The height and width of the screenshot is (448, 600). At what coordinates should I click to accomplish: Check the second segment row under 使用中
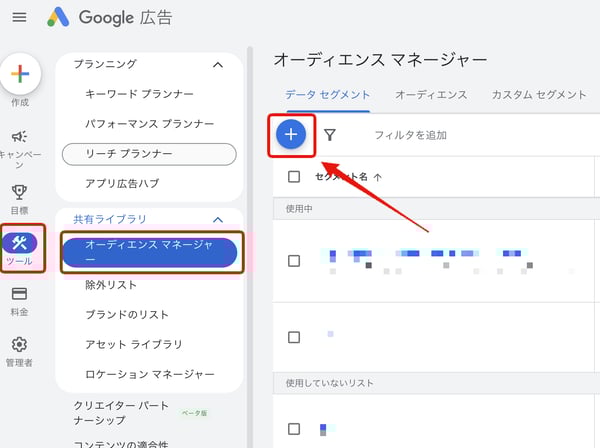[x=294, y=337]
